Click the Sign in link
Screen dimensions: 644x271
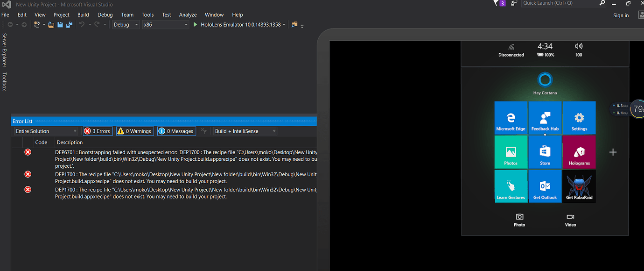[x=621, y=15]
